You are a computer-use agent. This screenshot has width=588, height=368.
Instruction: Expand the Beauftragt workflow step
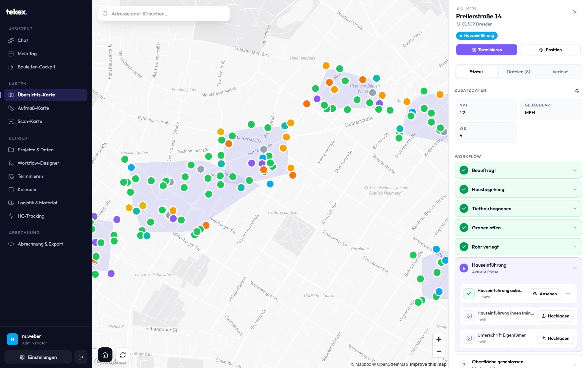pyautogui.click(x=518, y=170)
